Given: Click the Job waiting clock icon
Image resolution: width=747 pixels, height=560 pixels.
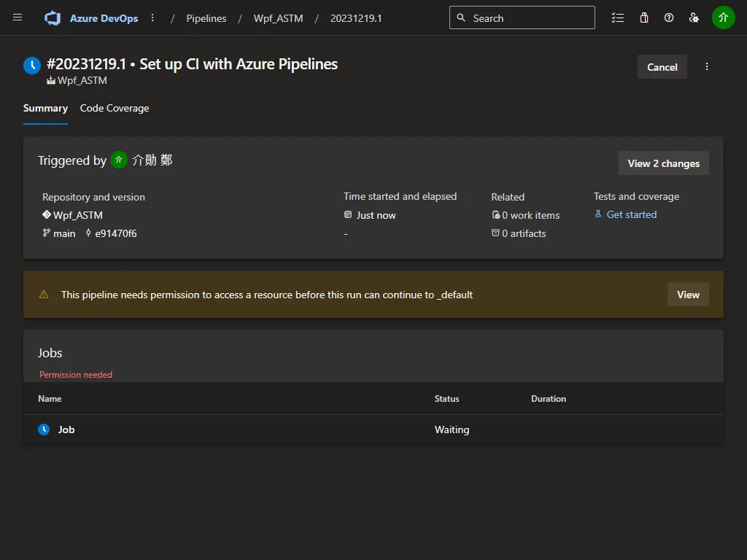Looking at the screenshot, I should 44,429.
